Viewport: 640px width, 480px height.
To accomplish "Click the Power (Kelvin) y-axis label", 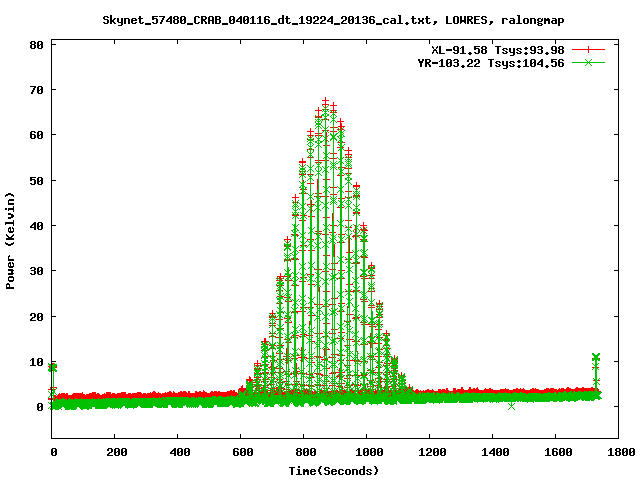I will pos(10,241).
